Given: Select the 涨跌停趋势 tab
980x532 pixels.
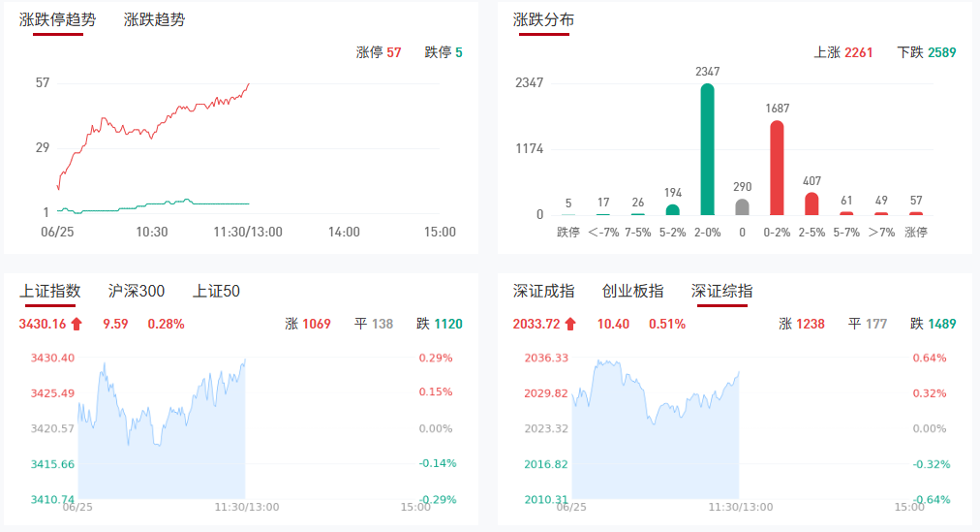Looking at the screenshot, I should (x=58, y=19).
